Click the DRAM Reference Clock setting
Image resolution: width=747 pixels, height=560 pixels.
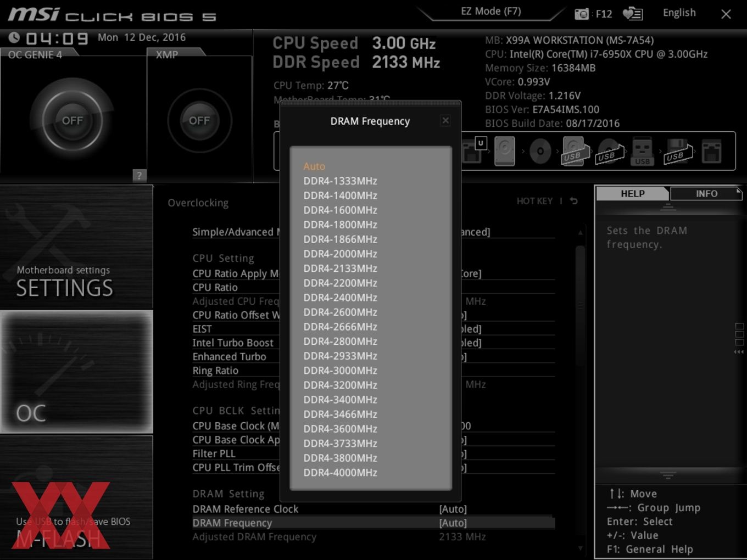(374, 509)
